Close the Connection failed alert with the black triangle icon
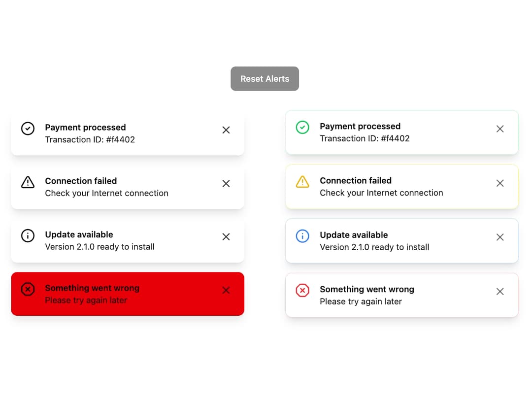 (226, 184)
